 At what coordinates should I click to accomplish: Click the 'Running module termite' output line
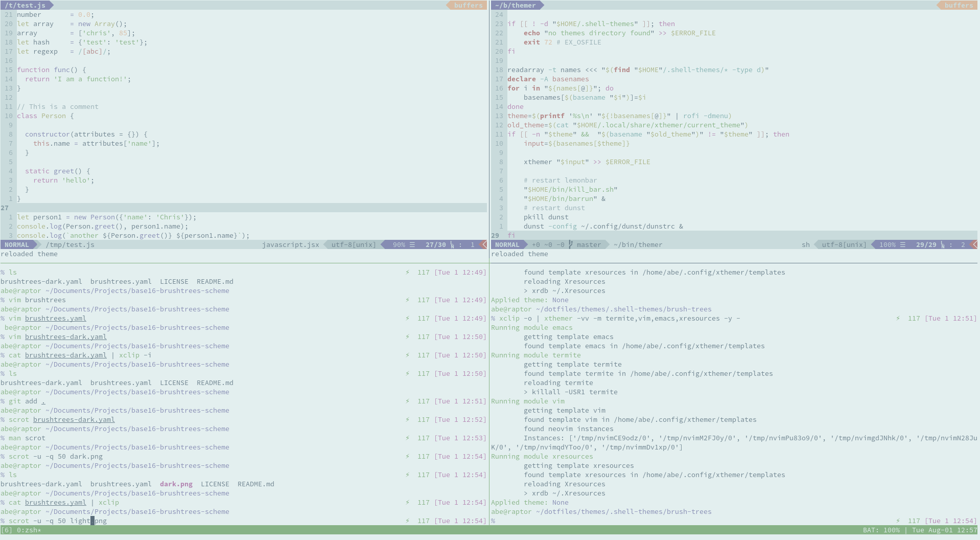pyautogui.click(x=536, y=355)
